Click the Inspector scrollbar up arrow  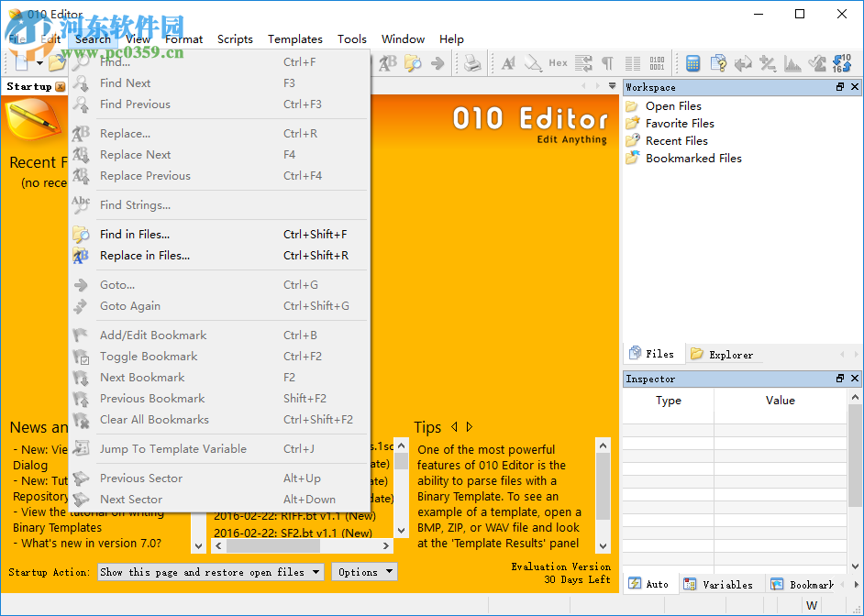855,397
